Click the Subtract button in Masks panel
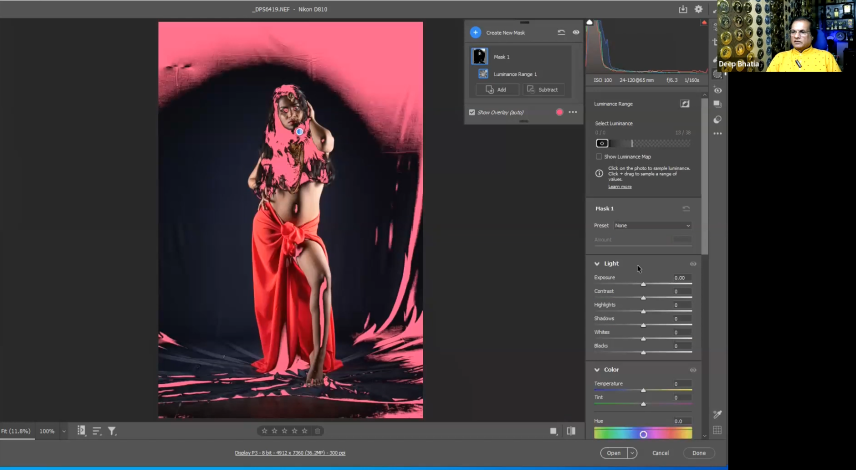This screenshot has height=470, width=856. (543, 90)
